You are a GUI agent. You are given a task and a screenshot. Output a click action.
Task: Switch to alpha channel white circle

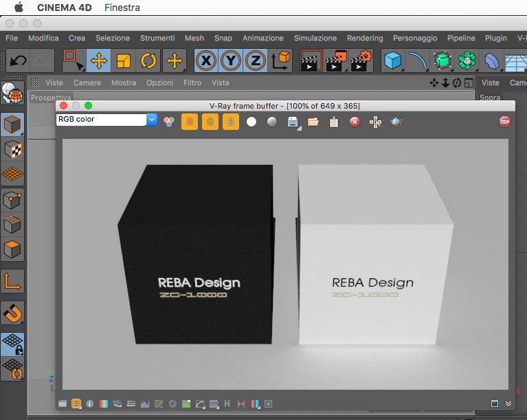tap(251, 122)
